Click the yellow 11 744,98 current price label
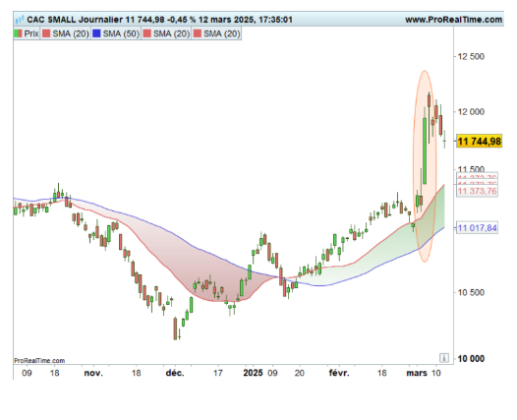Screen dimensions: 517x420 tap(479, 142)
